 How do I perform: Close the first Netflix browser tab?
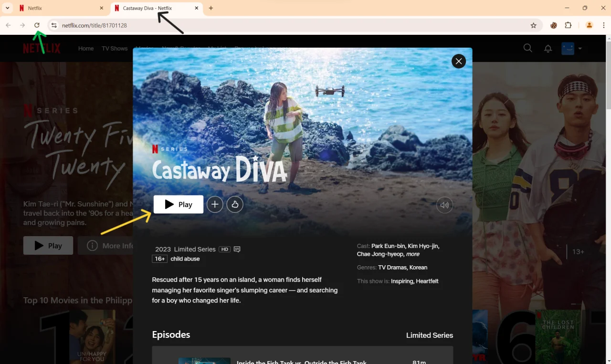(102, 8)
